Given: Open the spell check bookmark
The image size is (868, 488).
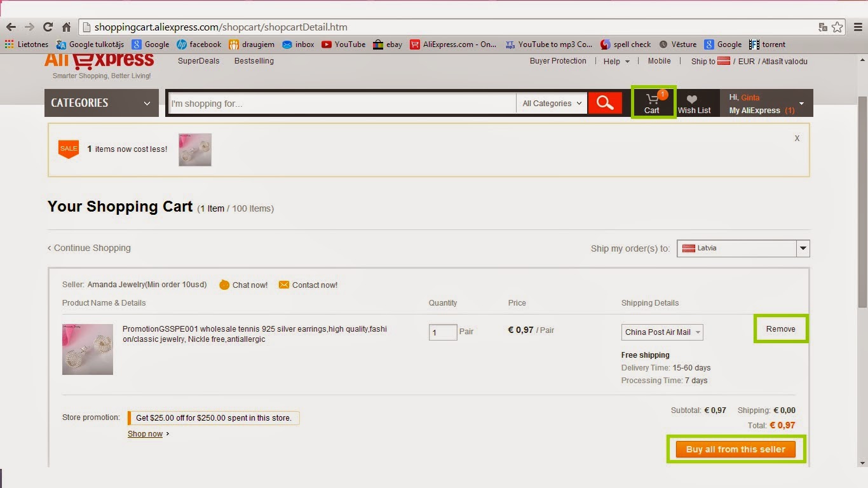Looking at the screenshot, I should pyautogui.click(x=625, y=44).
